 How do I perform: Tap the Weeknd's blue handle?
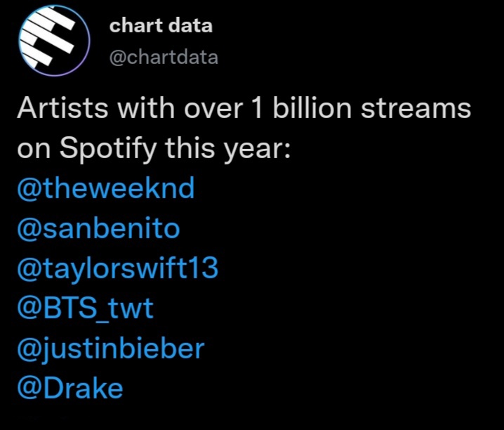coord(106,188)
